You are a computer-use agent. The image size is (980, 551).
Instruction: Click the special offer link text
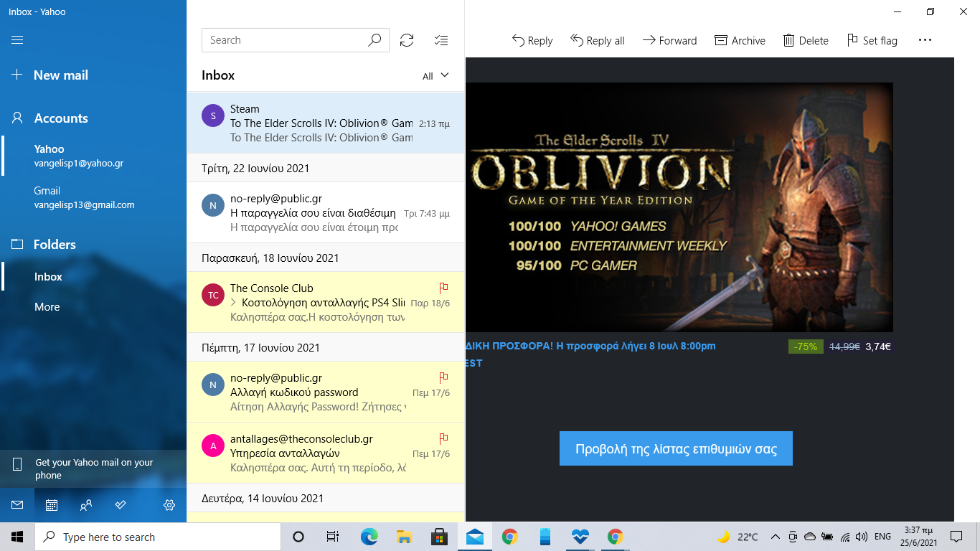click(591, 354)
